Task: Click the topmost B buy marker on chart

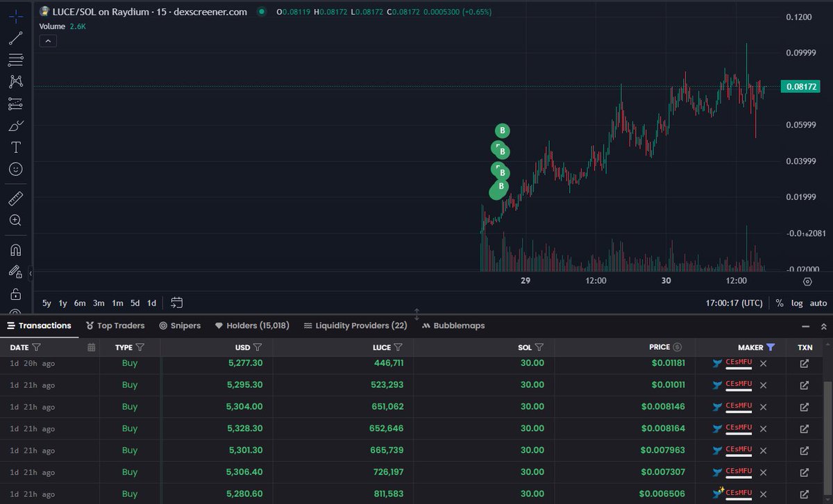Action: point(503,131)
